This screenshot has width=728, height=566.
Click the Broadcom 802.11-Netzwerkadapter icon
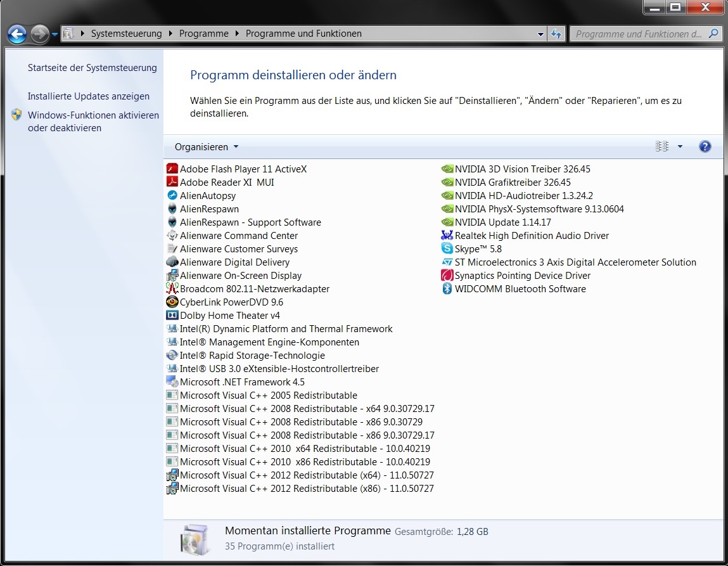coord(172,289)
